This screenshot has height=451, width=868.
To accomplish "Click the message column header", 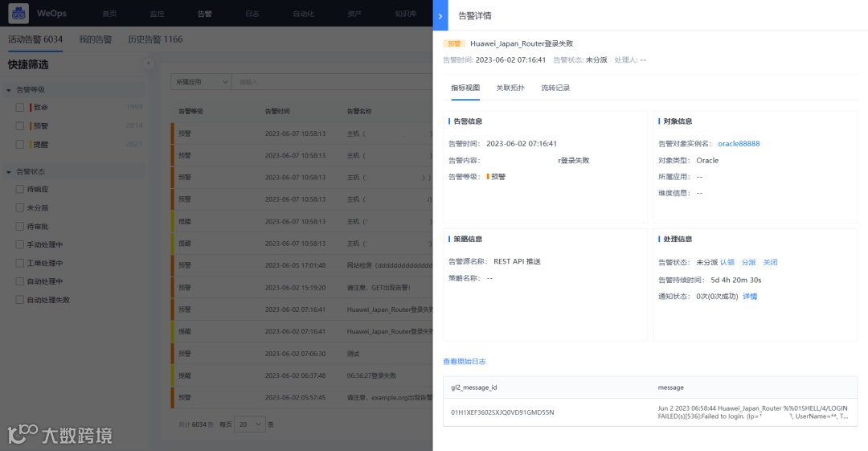I will [x=670, y=387].
